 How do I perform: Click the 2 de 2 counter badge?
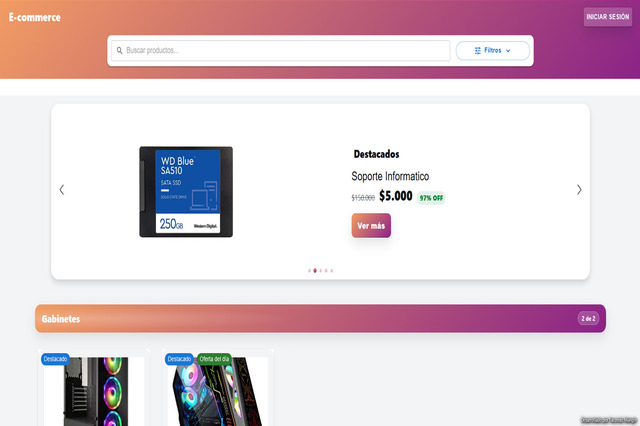pos(588,318)
